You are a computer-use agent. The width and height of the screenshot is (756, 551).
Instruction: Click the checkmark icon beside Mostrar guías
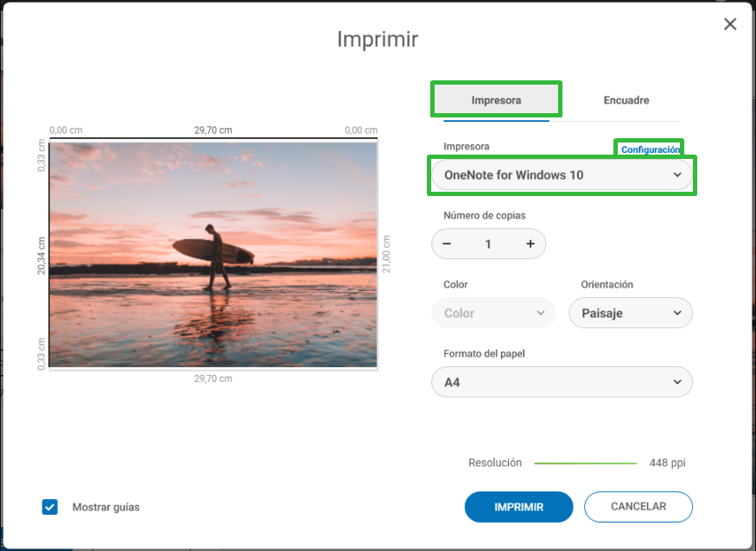pos(49,507)
